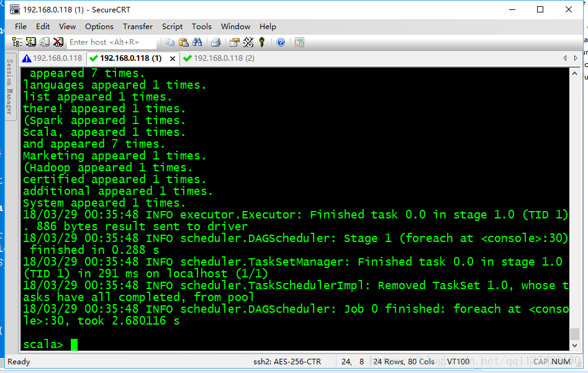
Task: Open the Edit menu
Action: pyautogui.click(x=43, y=27)
